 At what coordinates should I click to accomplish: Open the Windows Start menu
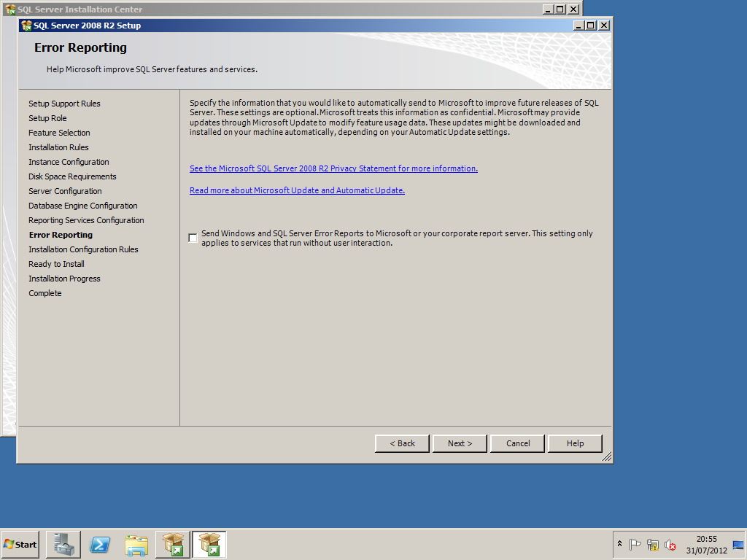(20, 544)
